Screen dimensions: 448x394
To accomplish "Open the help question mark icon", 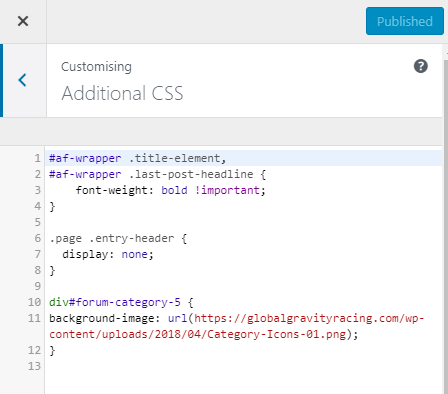I will (421, 66).
